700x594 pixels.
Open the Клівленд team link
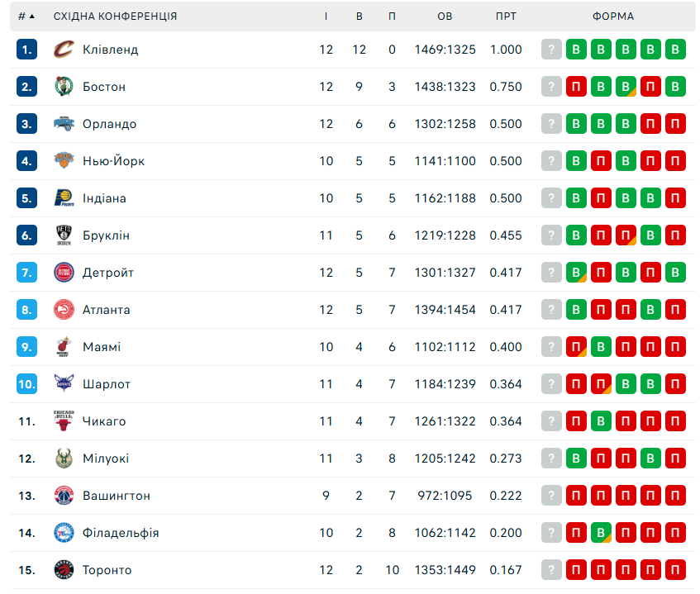click(110, 50)
